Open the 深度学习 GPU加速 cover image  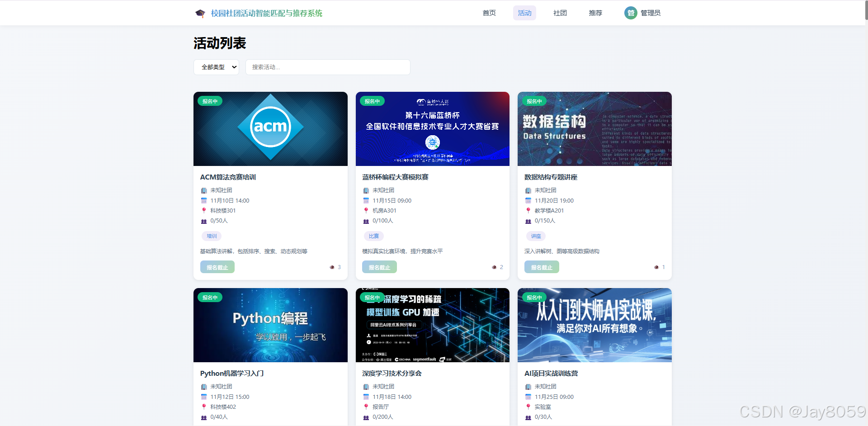[x=433, y=325]
